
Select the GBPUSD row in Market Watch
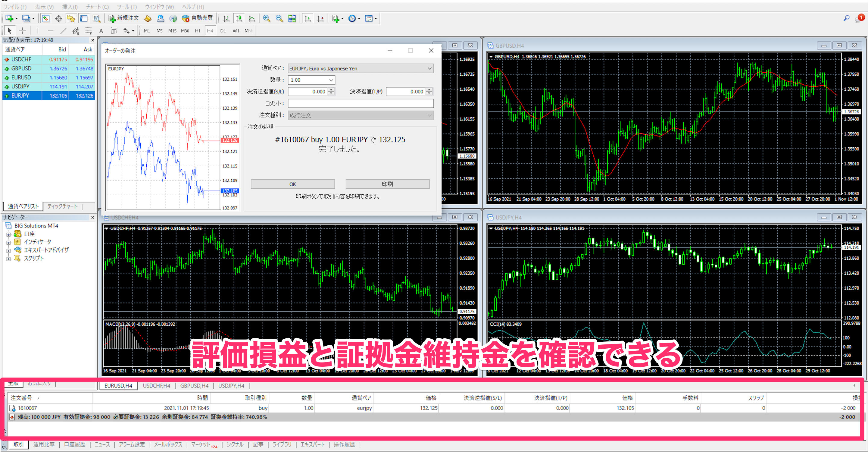(x=48, y=68)
